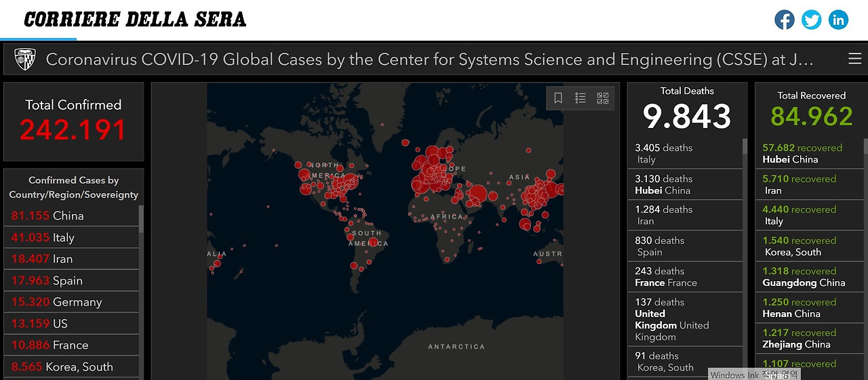This screenshot has width=868, height=380.
Task: Select 1.217 recovered Zhejiang China entry
Action: tap(810, 338)
